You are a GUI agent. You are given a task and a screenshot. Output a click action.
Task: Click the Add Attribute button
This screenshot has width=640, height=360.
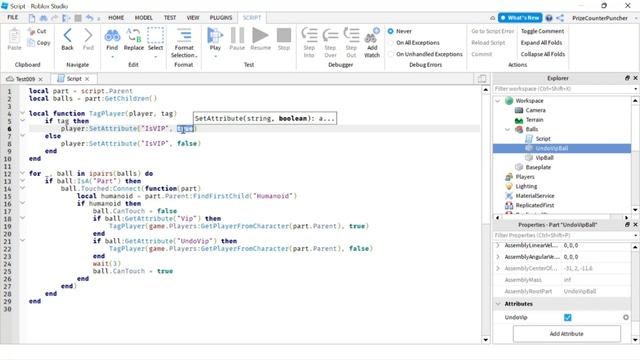point(567,333)
